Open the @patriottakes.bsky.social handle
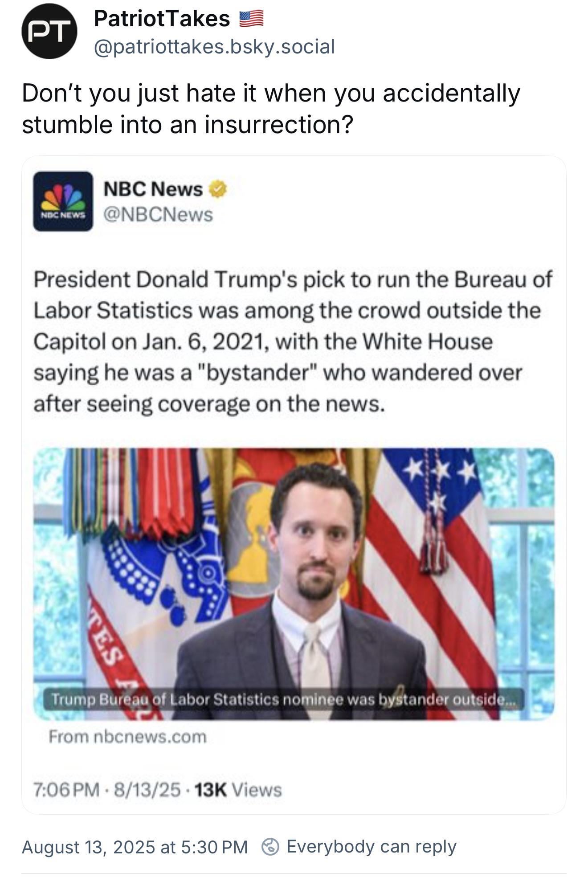Image resolution: width=588 pixels, height=877 pixels. pos(214,46)
